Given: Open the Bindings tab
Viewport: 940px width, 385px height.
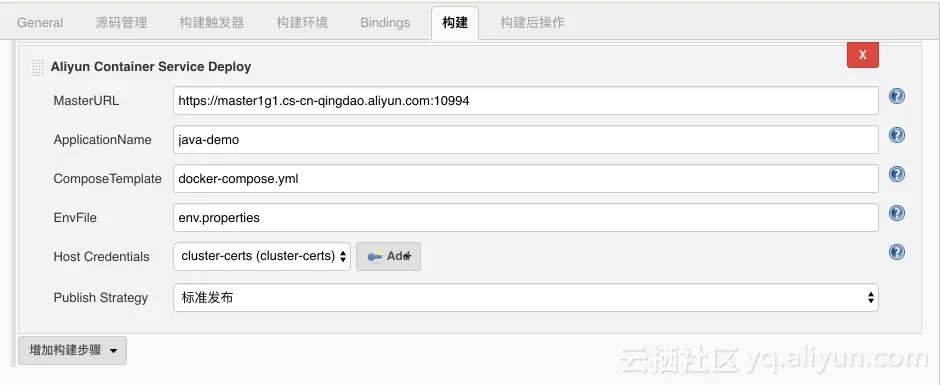Looking at the screenshot, I should click(385, 23).
